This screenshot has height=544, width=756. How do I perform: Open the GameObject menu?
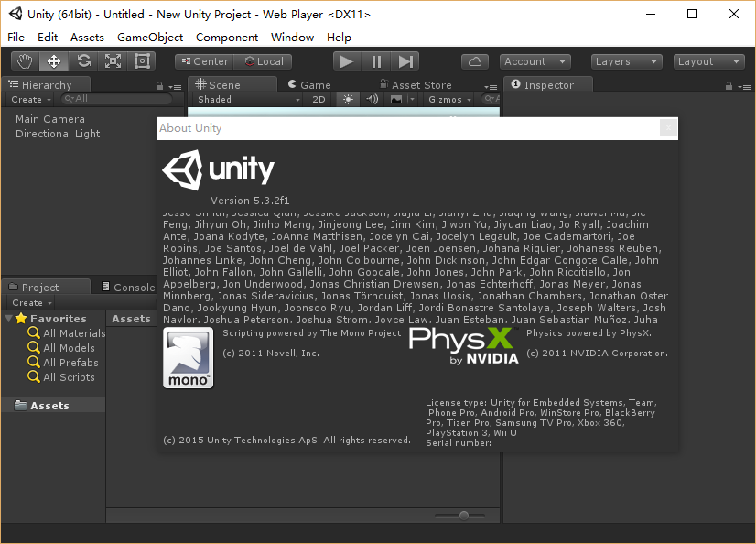(150, 37)
